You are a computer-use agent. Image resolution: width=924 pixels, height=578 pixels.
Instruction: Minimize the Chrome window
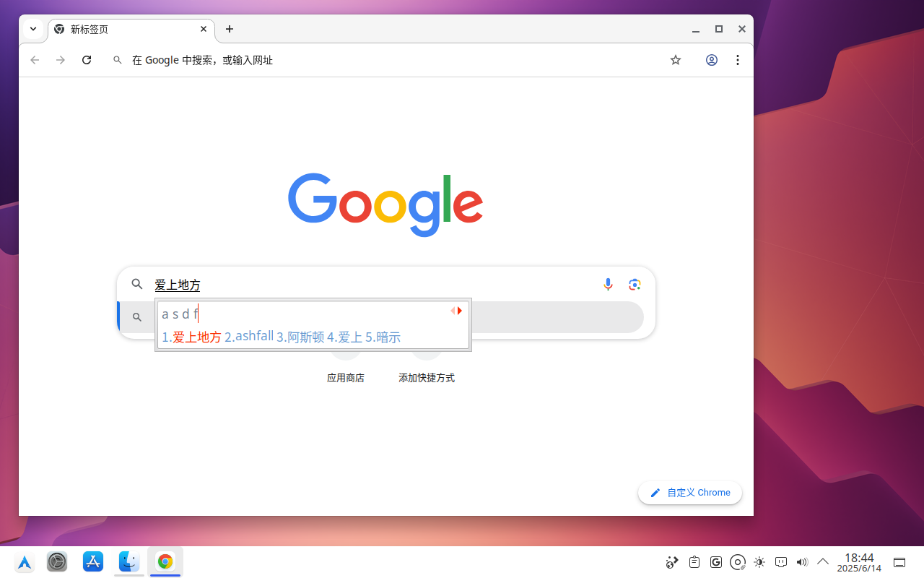(696, 30)
